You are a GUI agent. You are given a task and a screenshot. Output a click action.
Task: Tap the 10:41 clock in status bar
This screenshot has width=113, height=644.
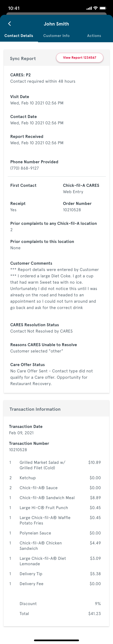click(14, 8)
